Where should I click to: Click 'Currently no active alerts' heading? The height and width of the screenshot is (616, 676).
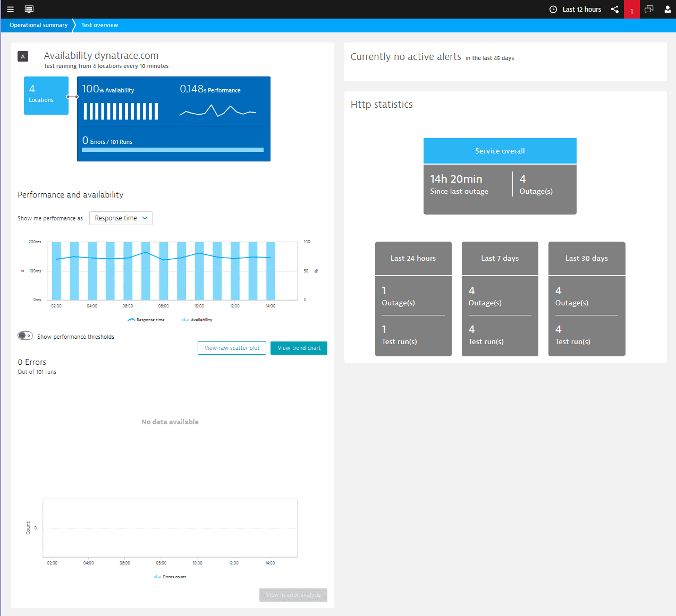tap(405, 57)
